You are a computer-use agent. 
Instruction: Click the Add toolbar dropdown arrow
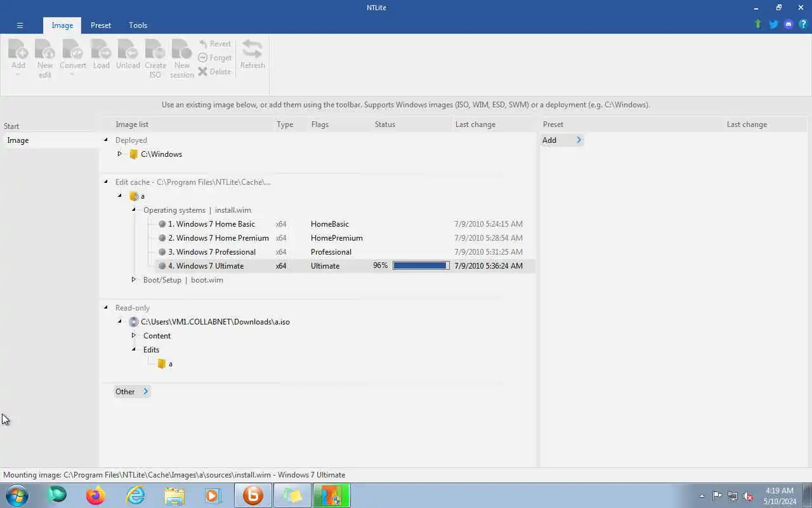18,75
